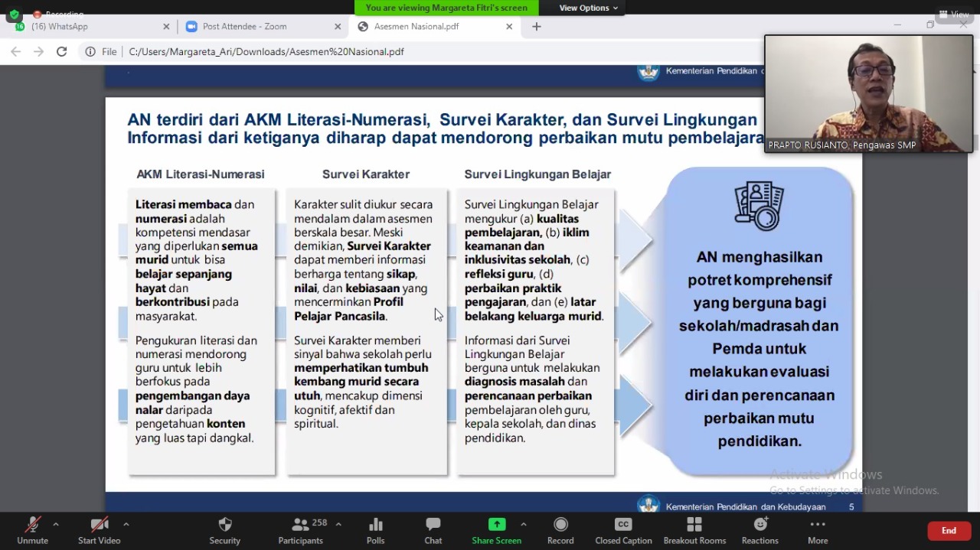Image resolution: width=980 pixels, height=550 pixels.
Task: Open the Polls icon
Action: point(375,530)
